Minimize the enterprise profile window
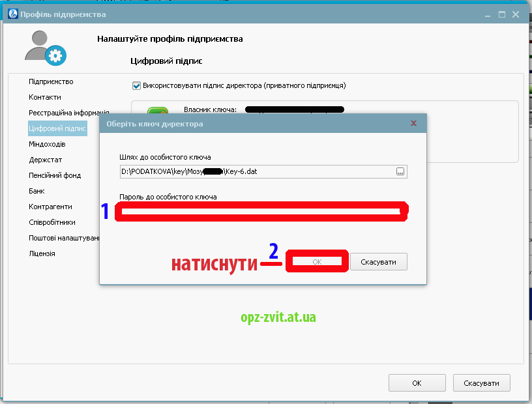The width and height of the screenshot is (532, 404). click(x=488, y=15)
